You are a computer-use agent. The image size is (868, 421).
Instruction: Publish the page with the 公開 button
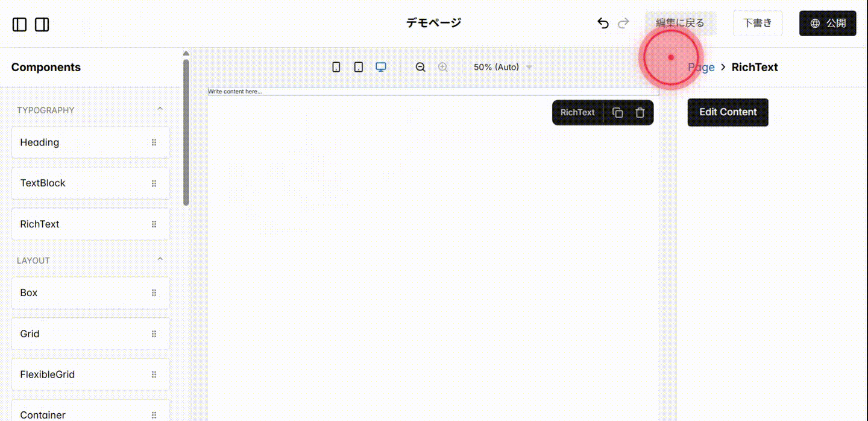click(x=827, y=22)
